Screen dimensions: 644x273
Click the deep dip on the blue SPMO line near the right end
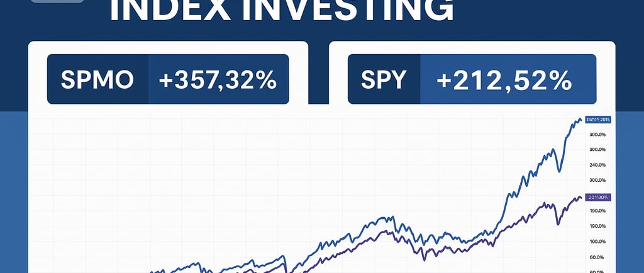[x=559, y=170]
